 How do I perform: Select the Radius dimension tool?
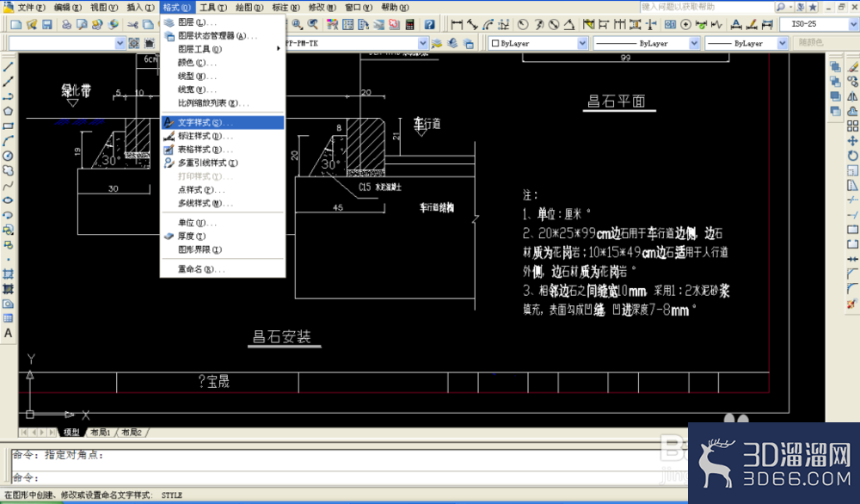tap(523, 24)
